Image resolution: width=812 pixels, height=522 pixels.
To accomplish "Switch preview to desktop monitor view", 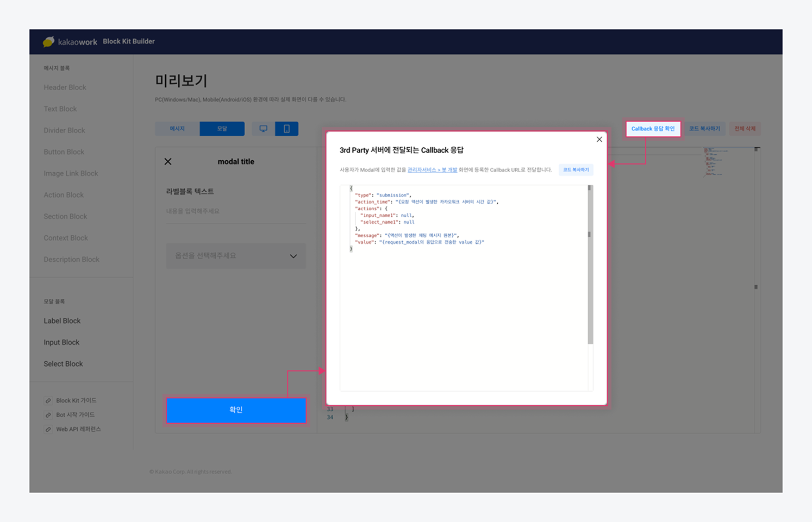I will coord(263,129).
